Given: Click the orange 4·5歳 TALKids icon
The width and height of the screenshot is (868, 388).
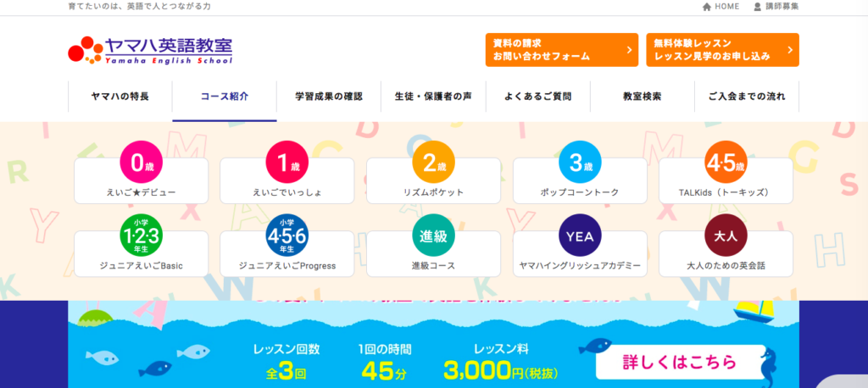Looking at the screenshot, I should click(726, 162).
